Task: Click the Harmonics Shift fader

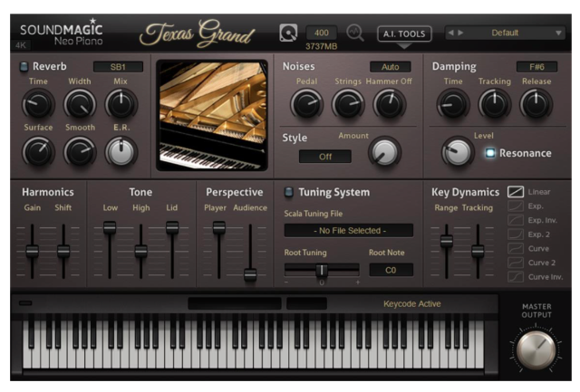Action: click(x=63, y=252)
